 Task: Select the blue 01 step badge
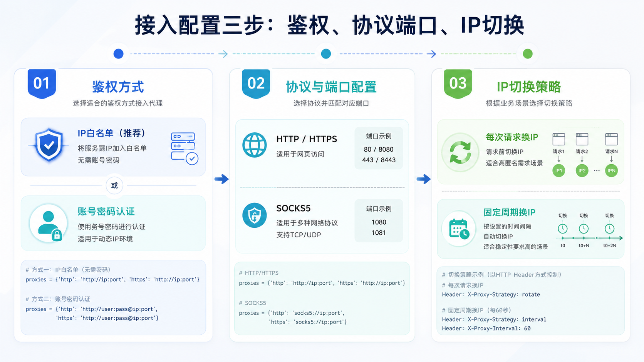click(x=42, y=83)
